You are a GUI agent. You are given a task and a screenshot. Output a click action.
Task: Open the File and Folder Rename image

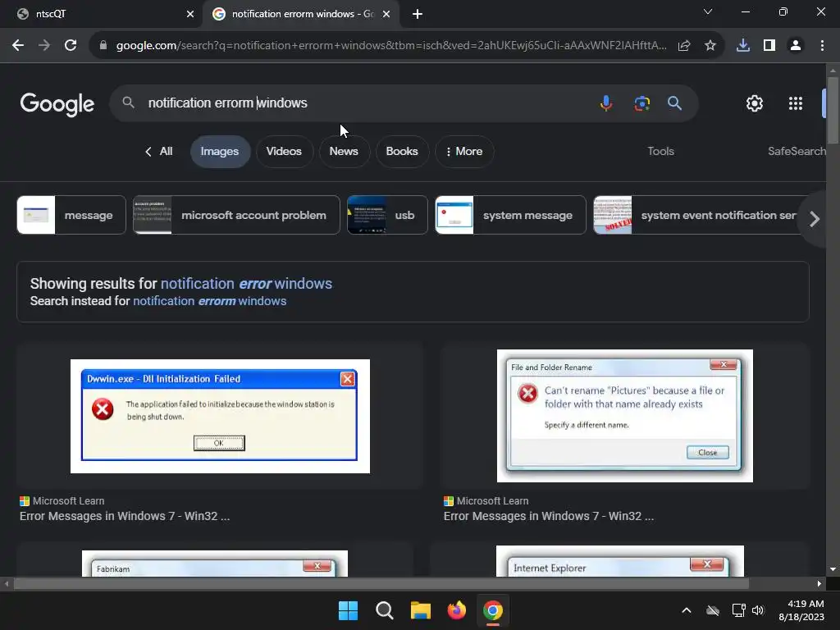coord(624,416)
